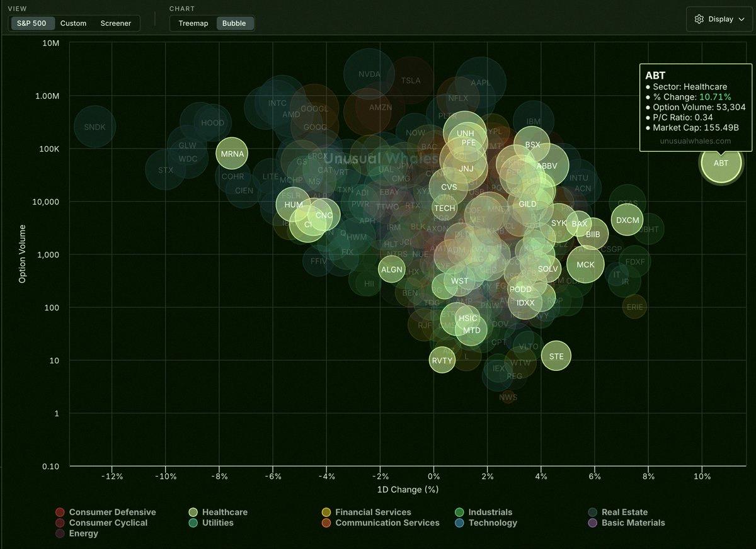Select the ALGN bubble
Screen dimensions: 756x549
tap(392, 270)
